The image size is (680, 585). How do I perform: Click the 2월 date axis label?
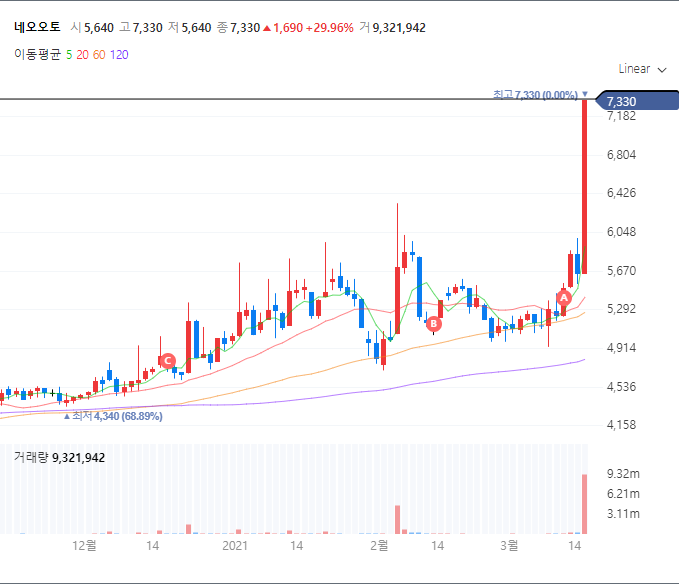(x=379, y=546)
